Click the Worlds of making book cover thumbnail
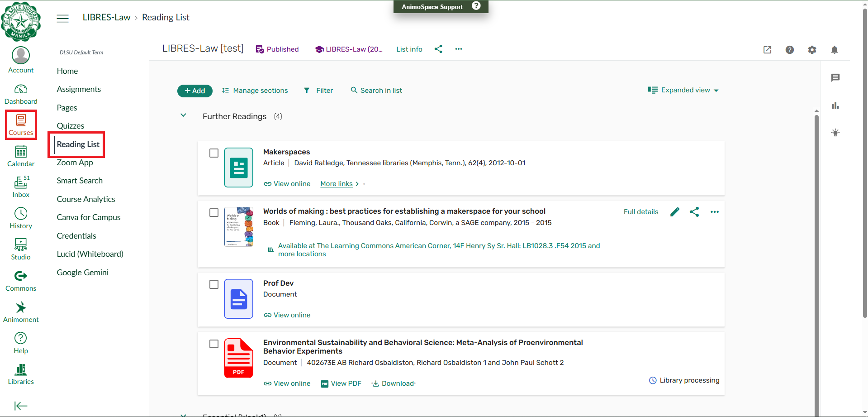The image size is (868, 417). pyautogui.click(x=238, y=226)
